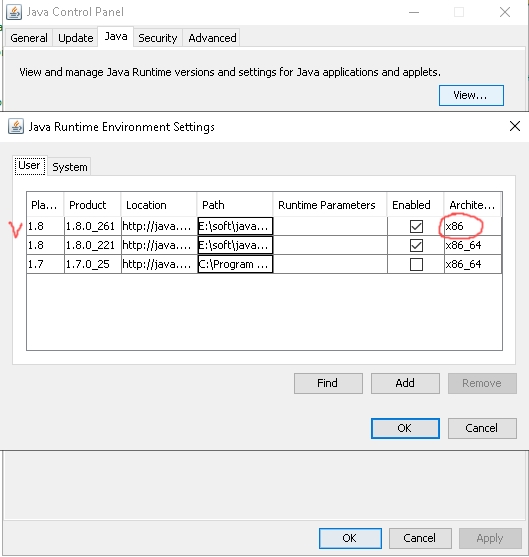Click the Platform column header
Image resolution: width=529 pixels, height=557 pixels.
coord(45,205)
